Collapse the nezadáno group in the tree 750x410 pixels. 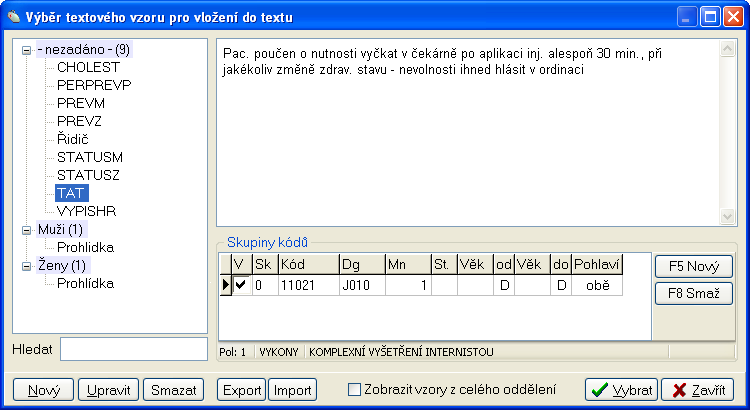26,49
